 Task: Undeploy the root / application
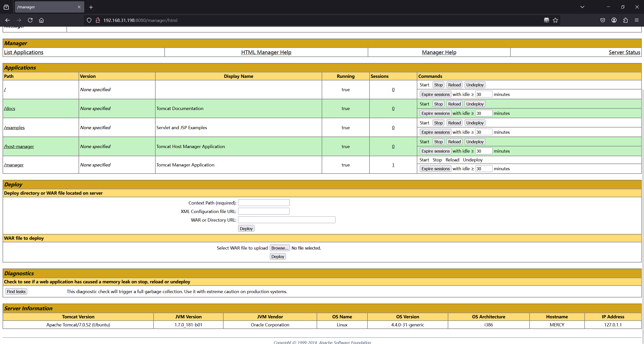point(475,85)
